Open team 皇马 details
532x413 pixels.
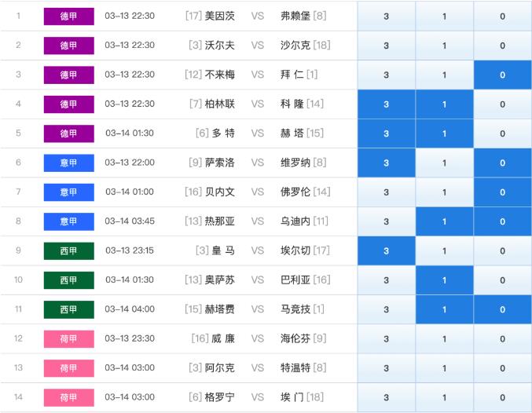tap(223, 250)
